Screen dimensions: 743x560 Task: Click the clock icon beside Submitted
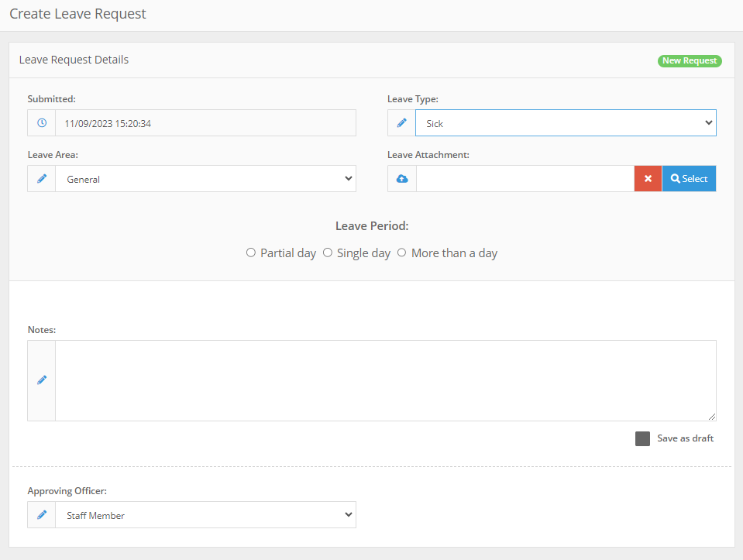coord(42,123)
